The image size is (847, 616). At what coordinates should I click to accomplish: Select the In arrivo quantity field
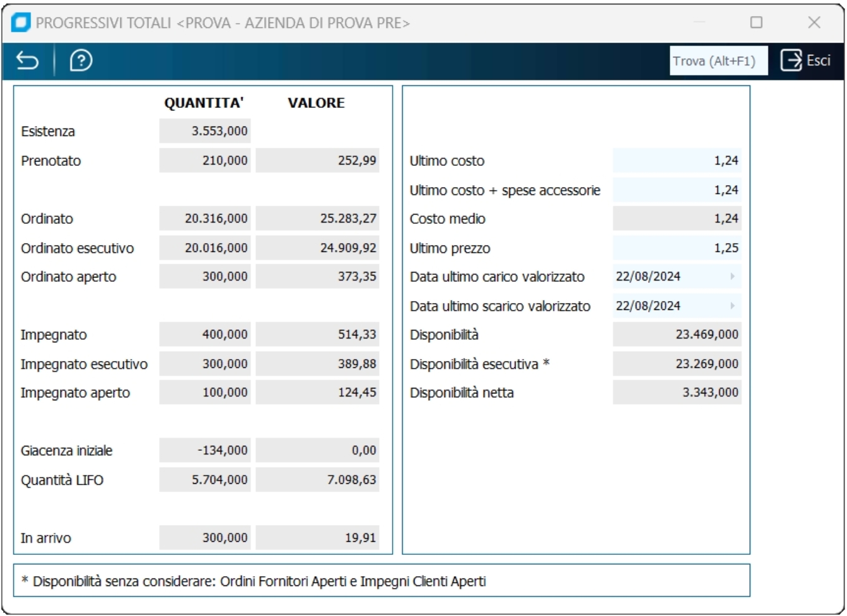pos(205,538)
